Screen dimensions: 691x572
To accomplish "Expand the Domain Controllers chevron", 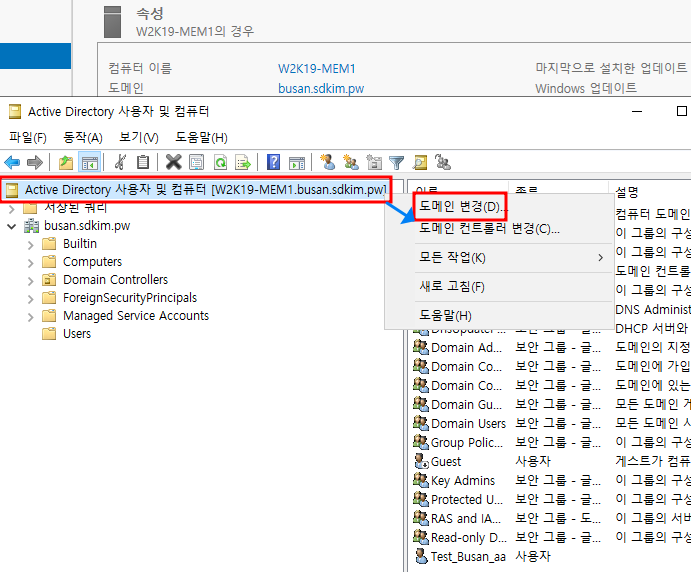I will point(30,281).
